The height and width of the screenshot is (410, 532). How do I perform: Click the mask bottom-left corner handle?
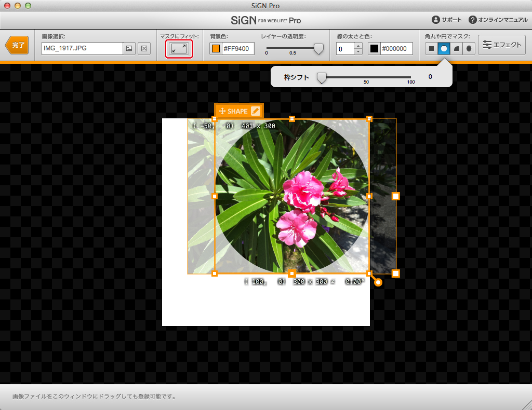215,274
